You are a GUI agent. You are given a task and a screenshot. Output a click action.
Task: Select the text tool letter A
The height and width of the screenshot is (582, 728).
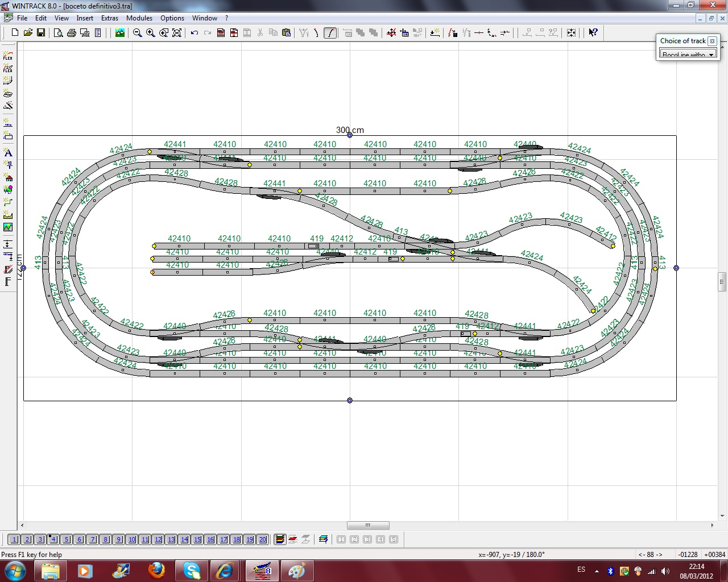(x=8, y=153)
